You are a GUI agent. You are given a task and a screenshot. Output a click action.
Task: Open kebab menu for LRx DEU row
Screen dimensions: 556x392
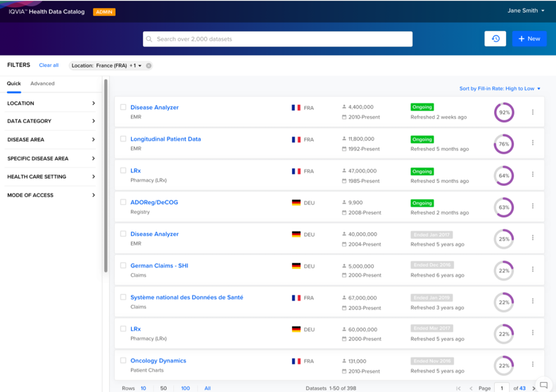(x=533, y=332)
